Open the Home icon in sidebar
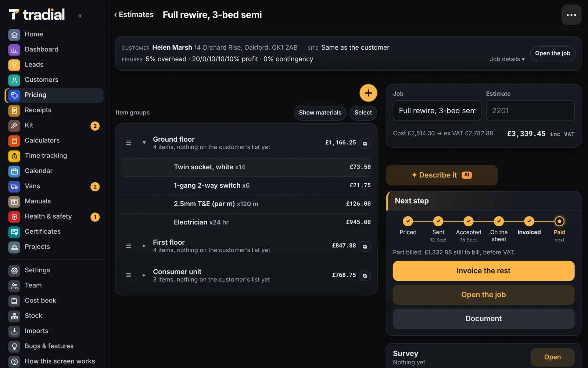 click(x=14, y=35)
